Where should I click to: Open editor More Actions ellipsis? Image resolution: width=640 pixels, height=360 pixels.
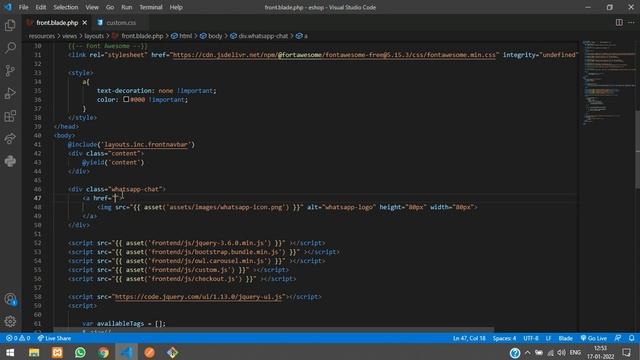tap(631, 22)
